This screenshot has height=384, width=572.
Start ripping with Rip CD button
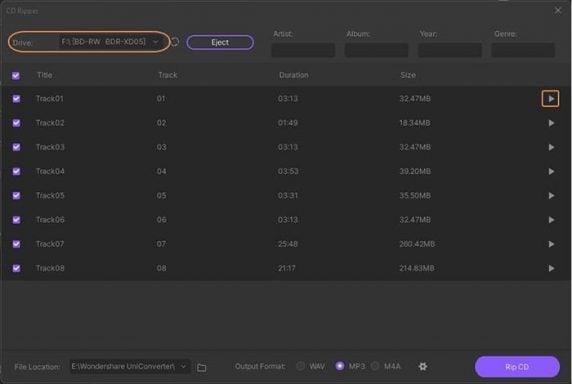517,366
